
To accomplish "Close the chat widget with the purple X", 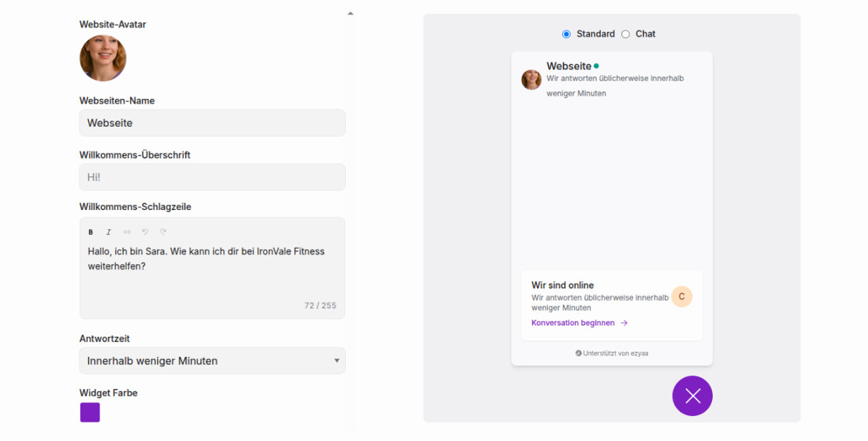I will pos(692,396).
